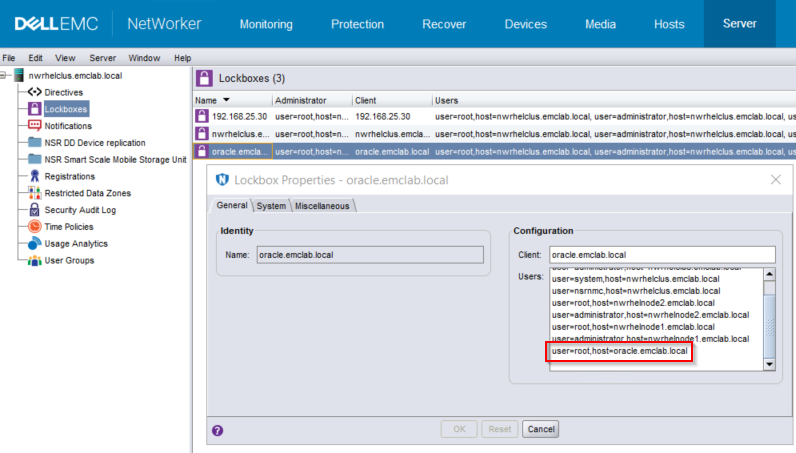Click the Name field in Identity
The height and width of the screenshot is (453, 796).
pos(370,254)
